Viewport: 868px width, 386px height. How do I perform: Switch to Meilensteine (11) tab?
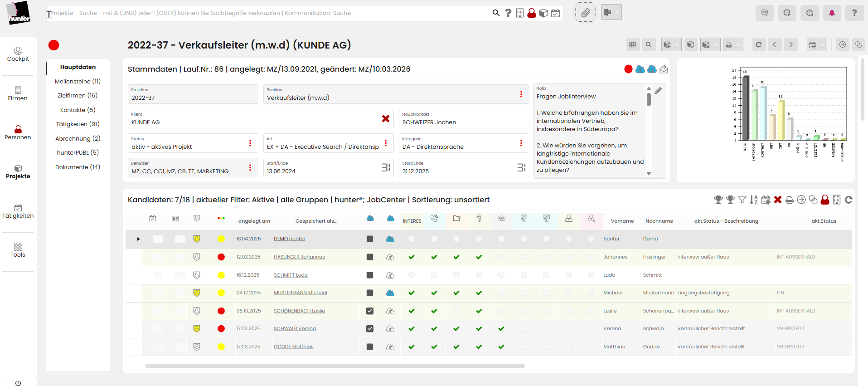point(78,81)
